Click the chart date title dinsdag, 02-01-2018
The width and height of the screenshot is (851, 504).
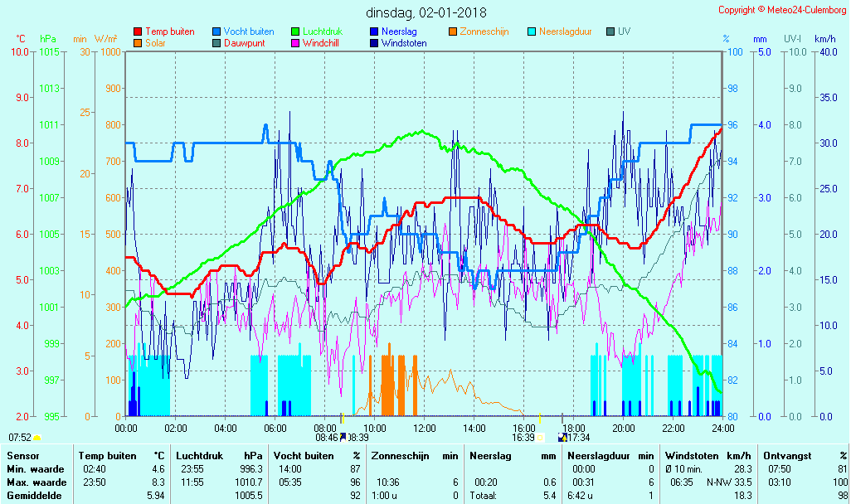(x=426, y=12)
